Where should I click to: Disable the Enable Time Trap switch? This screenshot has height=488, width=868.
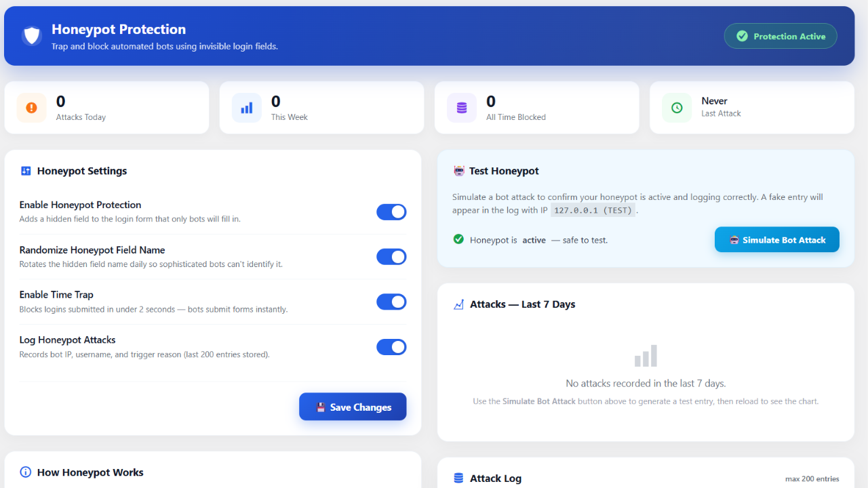pos(391,302)
